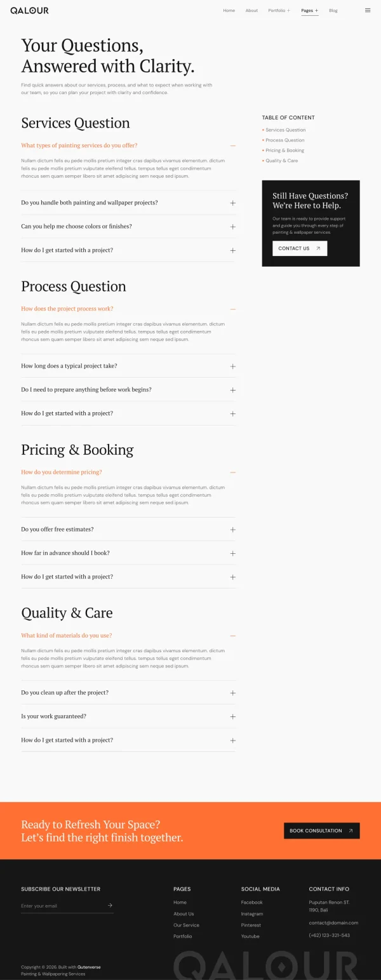Image resolution: width=381 pixels, height=980 pixels.
Task: Open the Pages dropdown menu
Action: (x=310, y=11)
